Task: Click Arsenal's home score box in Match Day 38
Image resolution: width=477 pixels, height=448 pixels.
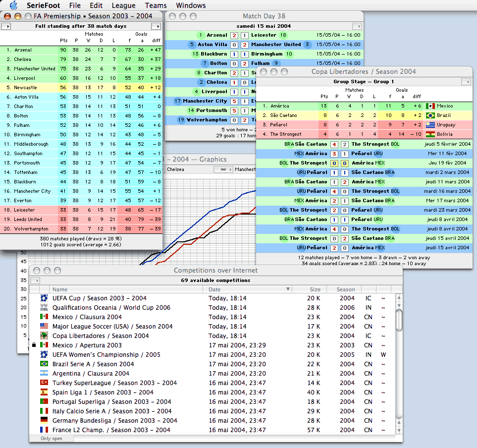Action: (234, 35)
